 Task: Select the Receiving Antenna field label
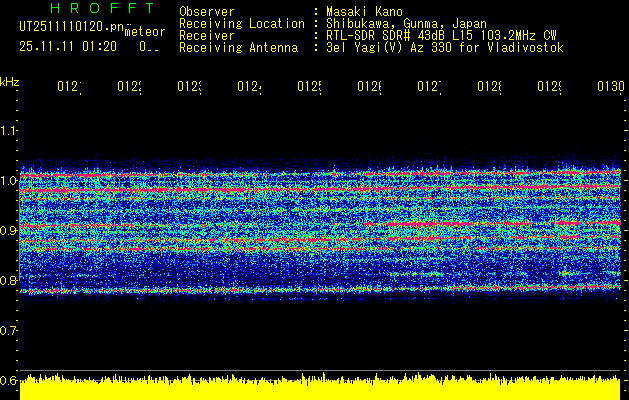click(x=238, y=47)
